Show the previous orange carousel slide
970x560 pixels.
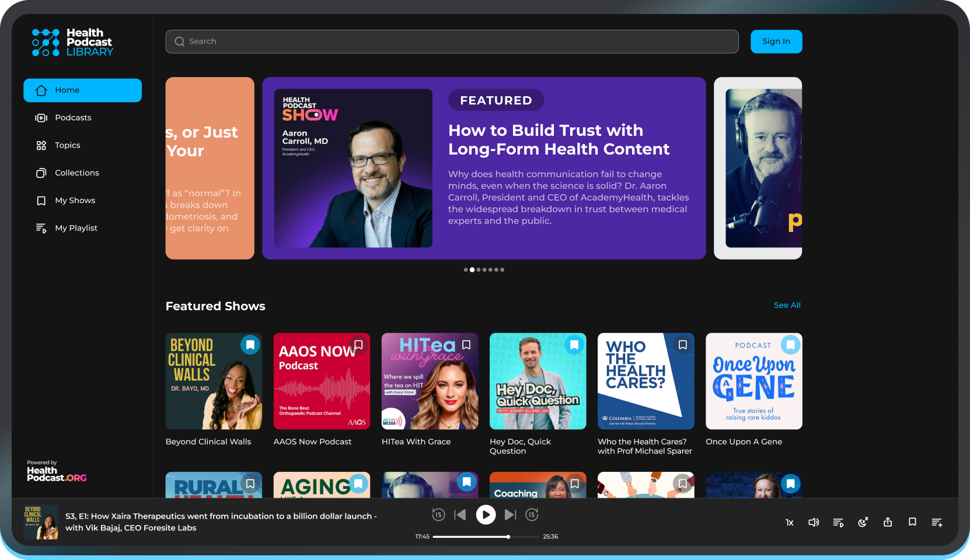coord(210,168)
